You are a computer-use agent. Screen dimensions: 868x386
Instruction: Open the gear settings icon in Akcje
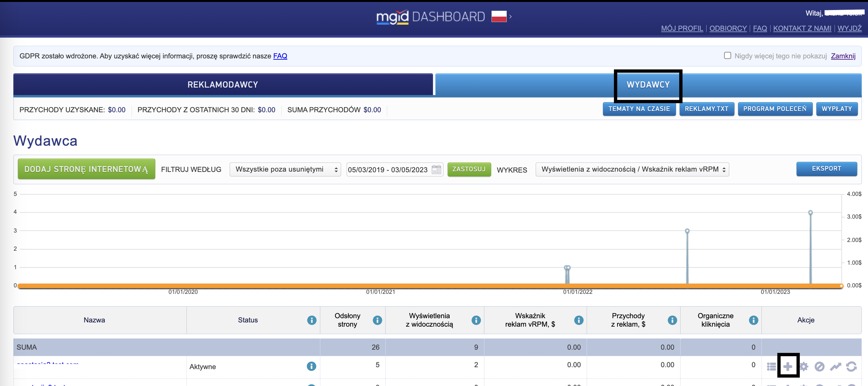(x=804, y=367)
